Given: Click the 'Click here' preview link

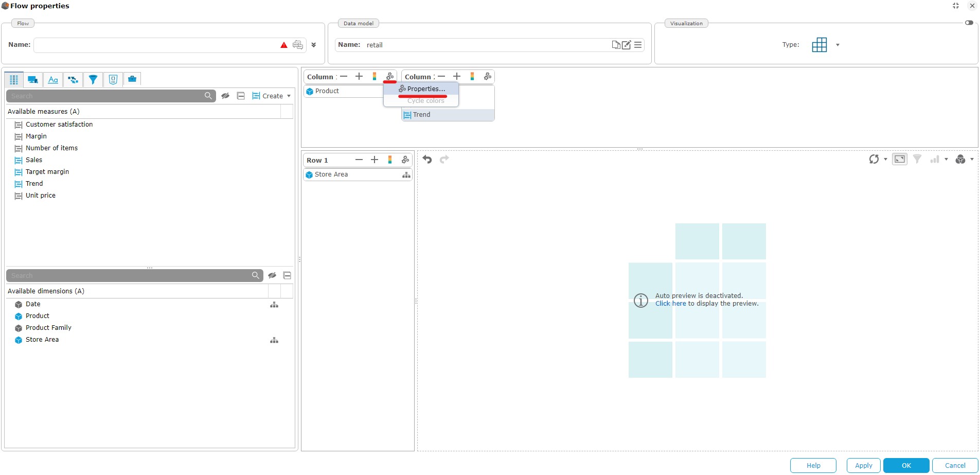Looking at the screenshot, I should point(670,304).
